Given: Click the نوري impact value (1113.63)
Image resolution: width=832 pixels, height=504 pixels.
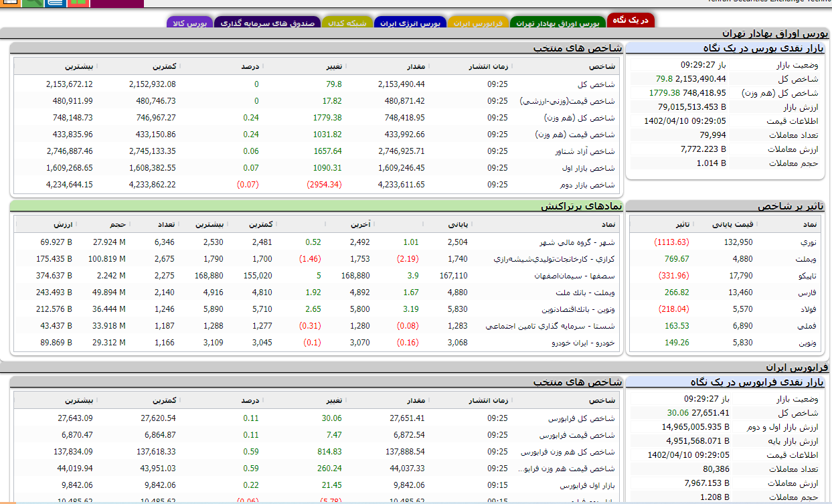Looking at the screenshot, I should coord(671,242).
